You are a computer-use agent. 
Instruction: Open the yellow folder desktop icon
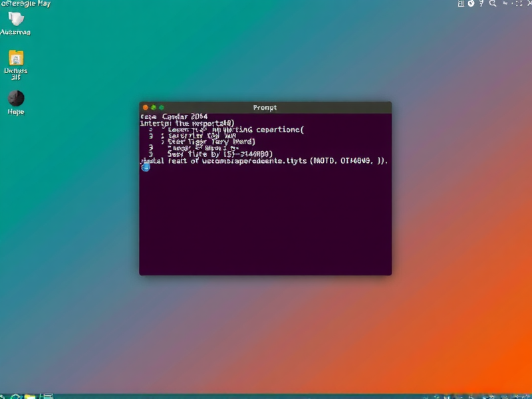(15, 58)
